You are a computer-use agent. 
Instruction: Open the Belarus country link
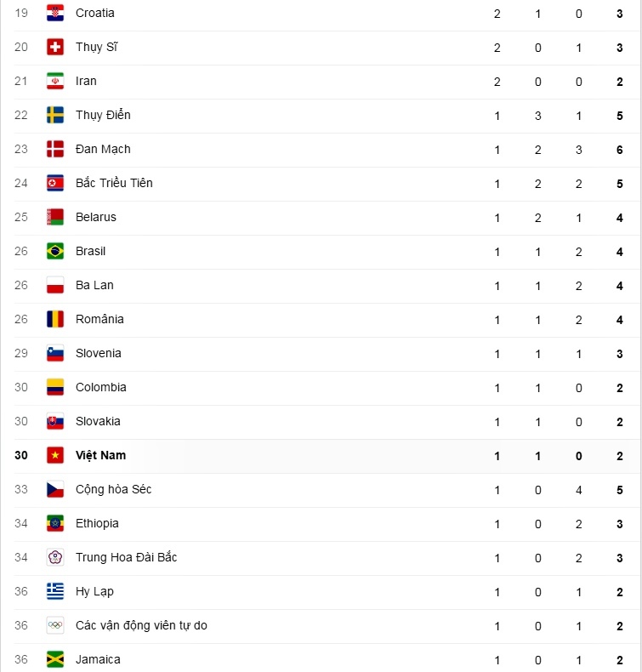(95, 217)
